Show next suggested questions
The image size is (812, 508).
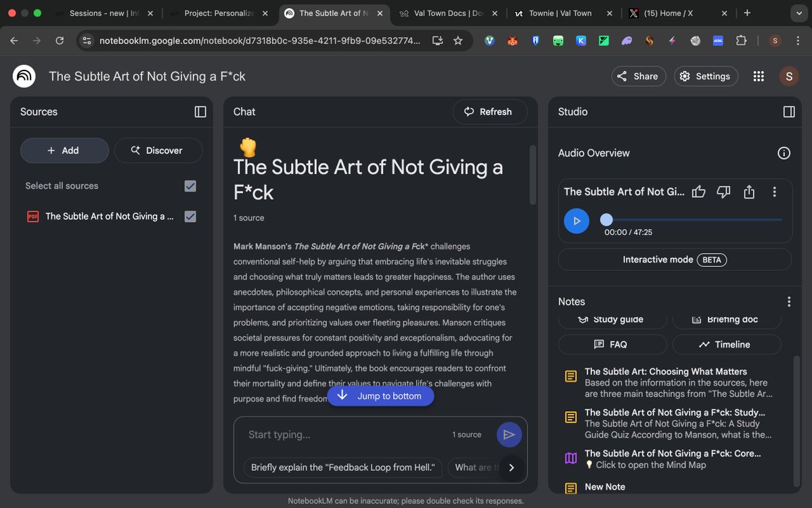point(512,467)
